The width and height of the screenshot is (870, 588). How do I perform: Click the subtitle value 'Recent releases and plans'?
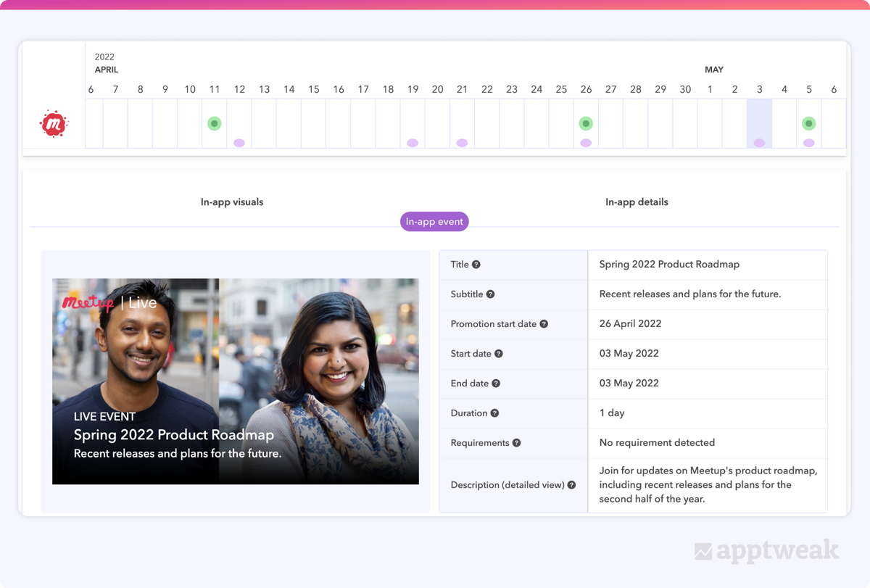point(689,294)
